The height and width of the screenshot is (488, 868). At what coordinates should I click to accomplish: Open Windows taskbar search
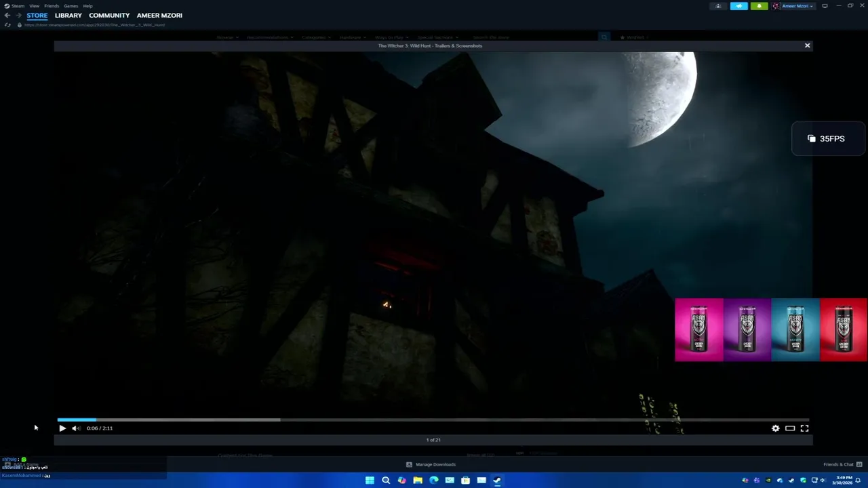(x=386, y=480)
